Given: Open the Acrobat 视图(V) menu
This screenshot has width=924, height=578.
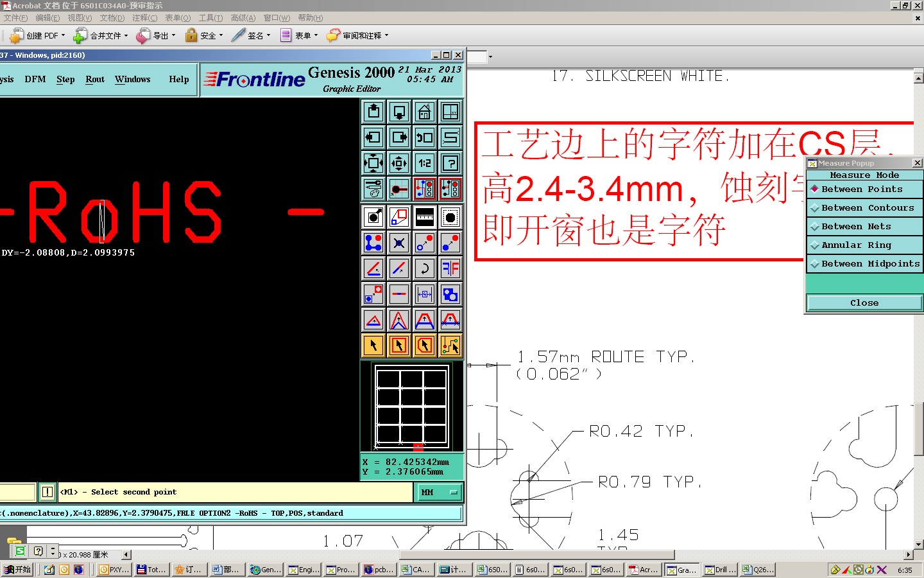Looking at the screenshot, I should click(x=80, y=18).
